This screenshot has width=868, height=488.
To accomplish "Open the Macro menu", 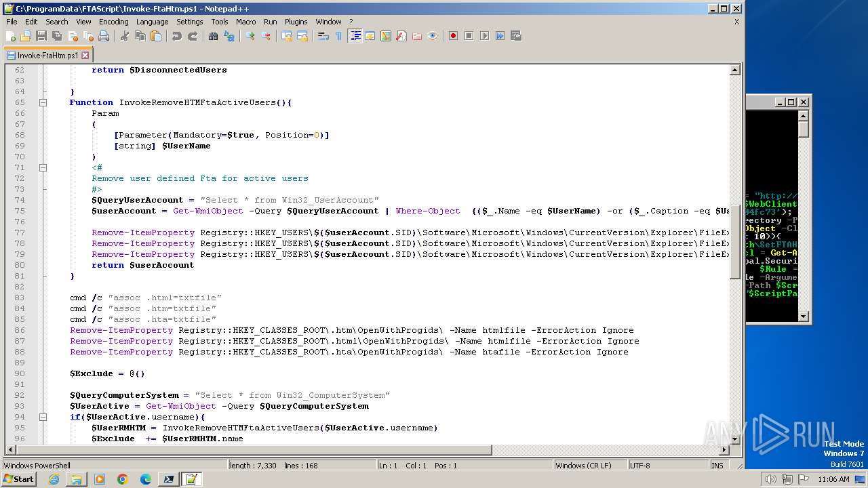I will [x=246, y=22].
